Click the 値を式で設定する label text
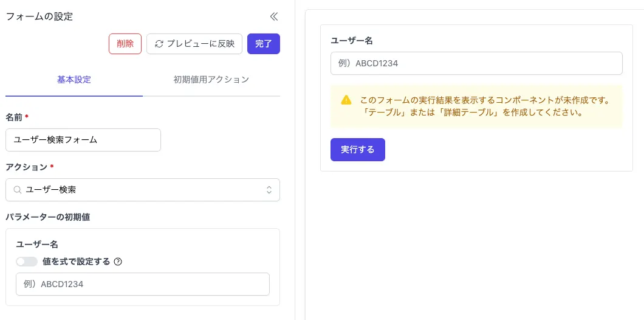644x320 pixels. (x=77, y=262)
